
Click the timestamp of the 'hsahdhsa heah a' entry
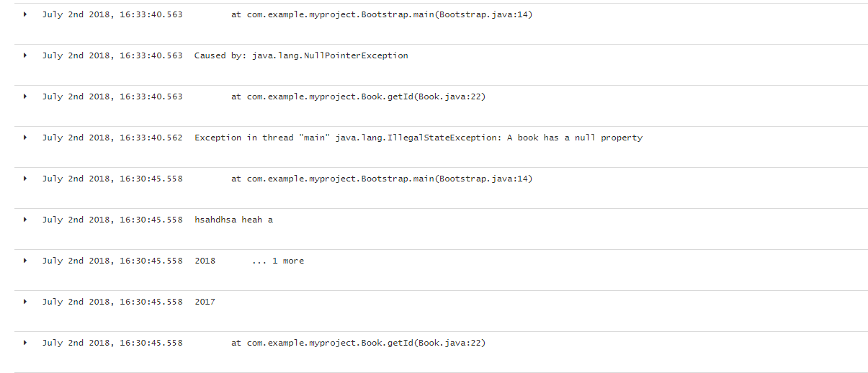[112, 220]
